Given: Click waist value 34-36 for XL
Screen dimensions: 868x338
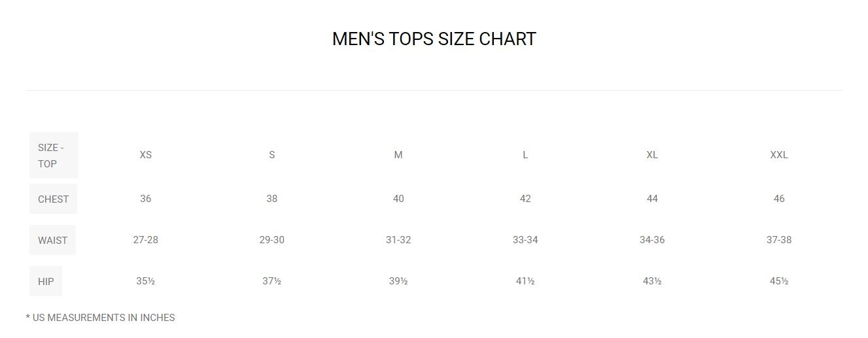Looking at the screenshot, I should tap(652, 240).
